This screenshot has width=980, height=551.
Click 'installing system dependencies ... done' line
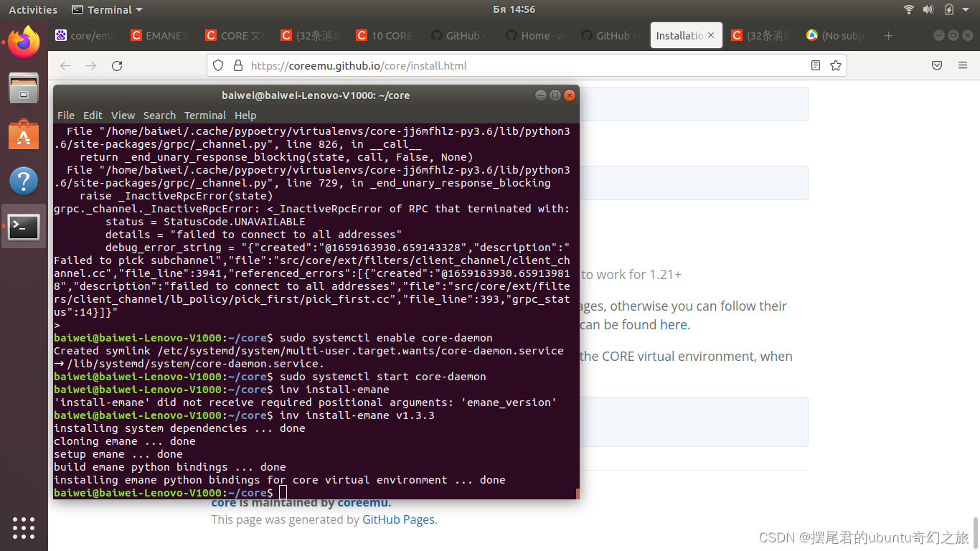pos(179,428)
